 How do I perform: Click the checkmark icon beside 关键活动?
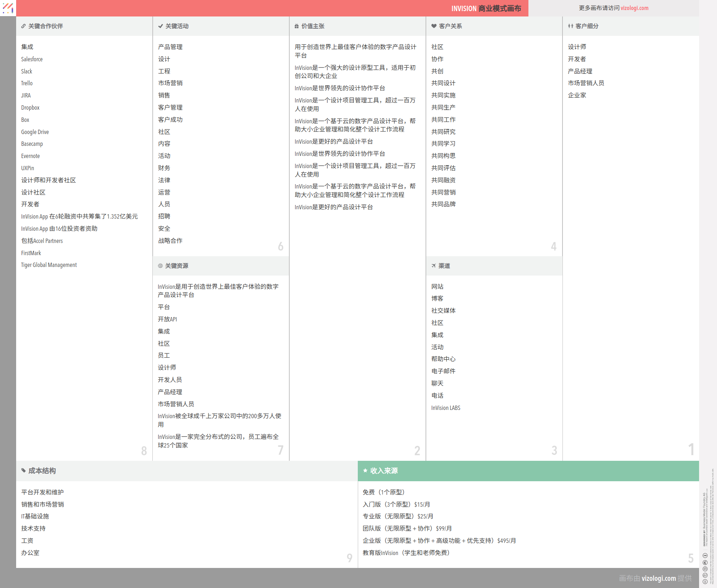click(x=160, y=26)
